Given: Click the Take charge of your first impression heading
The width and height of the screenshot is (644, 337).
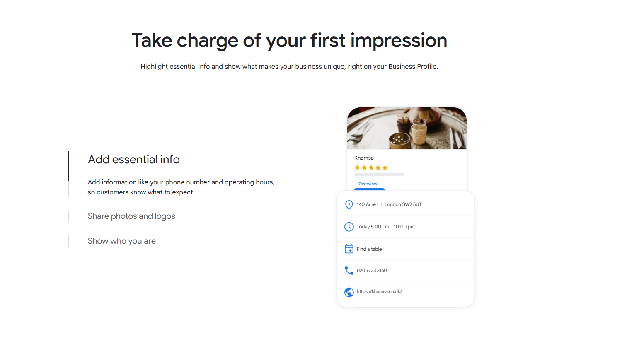Looking at the screenshot, I should pyautogui.click(x=289, y=41).
